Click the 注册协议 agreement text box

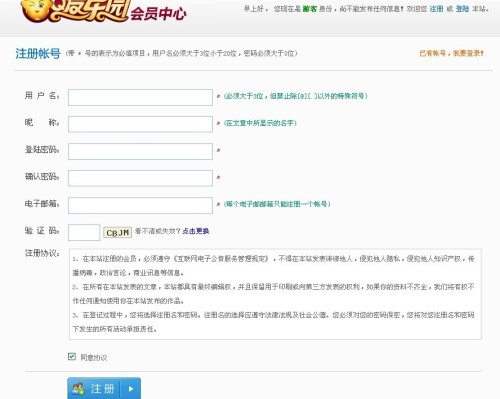pyautogui.click(x=275, y=294)
